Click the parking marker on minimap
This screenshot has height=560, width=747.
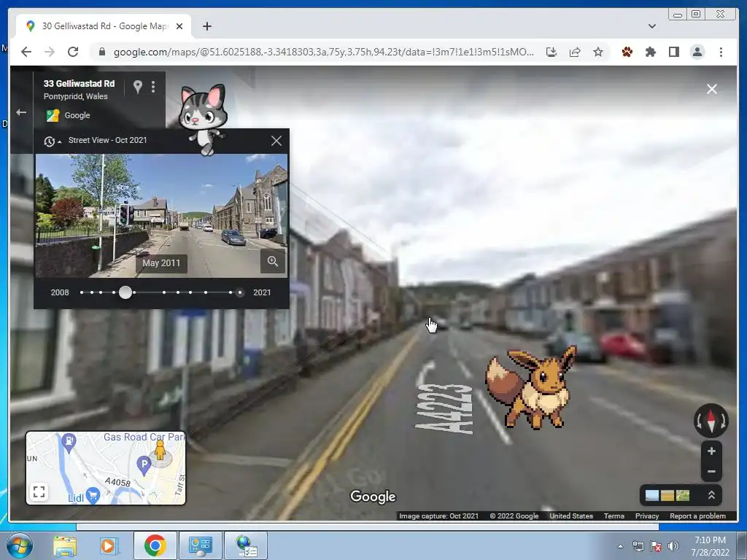tap(144, 464)
